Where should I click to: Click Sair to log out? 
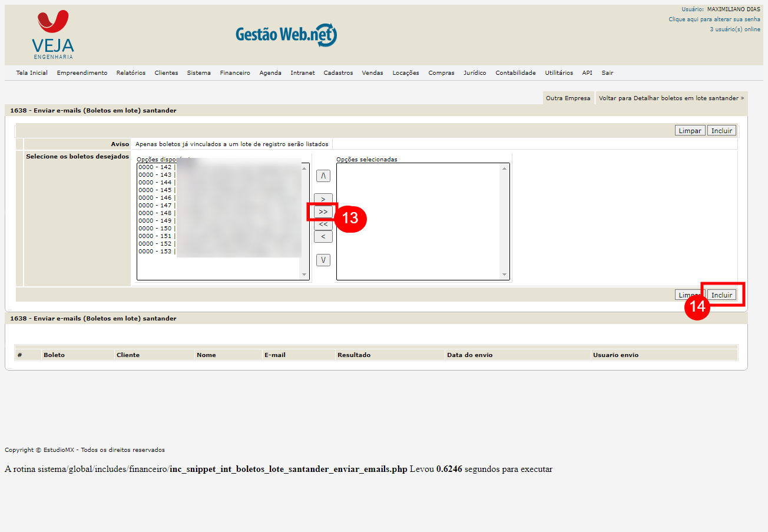point(607,73)
